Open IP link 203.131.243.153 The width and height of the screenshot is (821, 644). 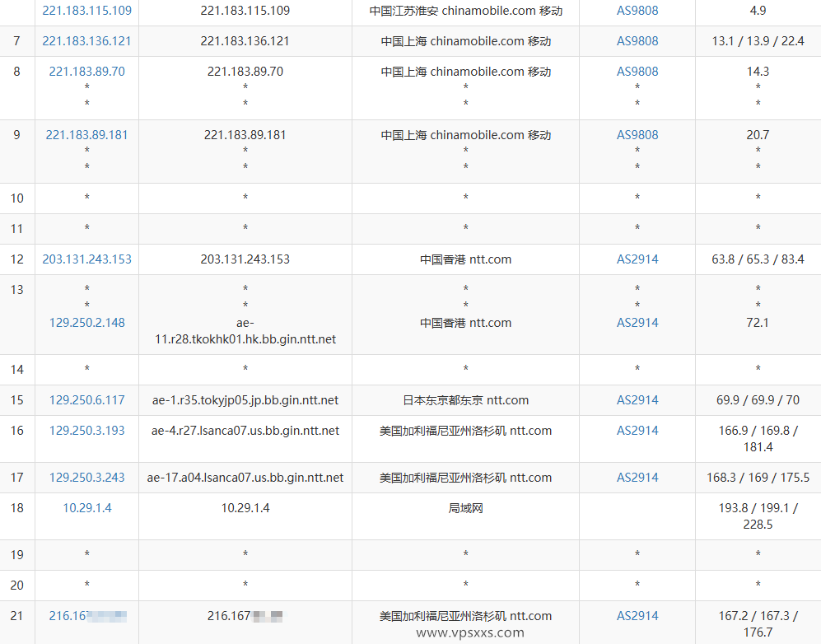(87, 259)
